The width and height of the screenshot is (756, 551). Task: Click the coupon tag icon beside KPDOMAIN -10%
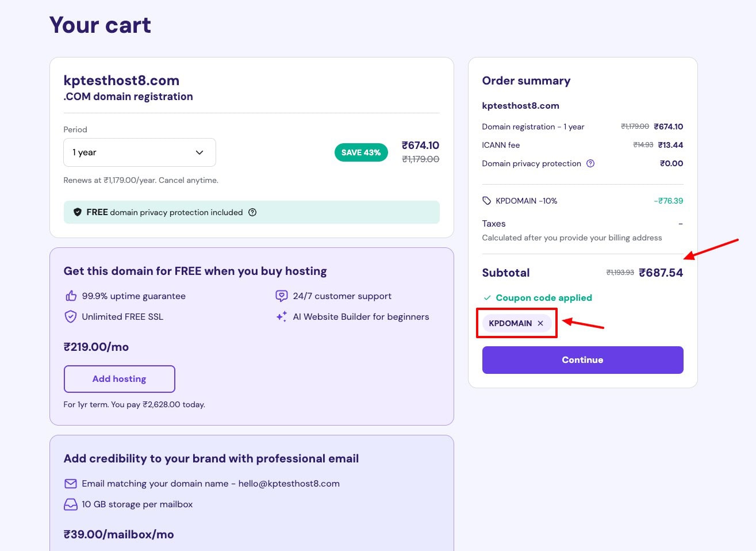click(487, 201)
